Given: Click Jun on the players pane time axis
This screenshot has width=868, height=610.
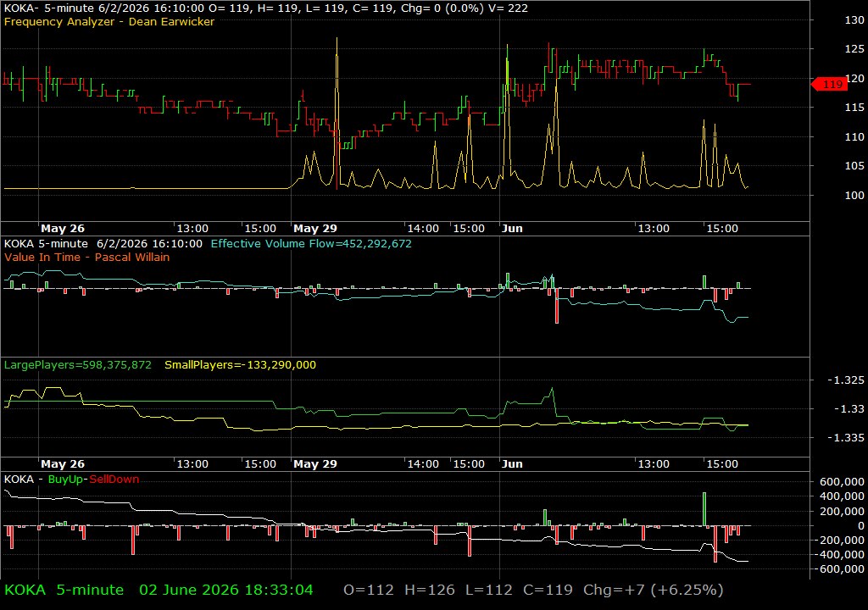Looking at the screenshot, I should 512,464.
